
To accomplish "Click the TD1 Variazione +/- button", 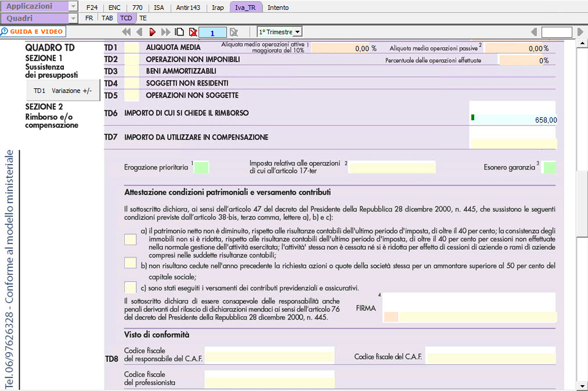I will point(63,91).
